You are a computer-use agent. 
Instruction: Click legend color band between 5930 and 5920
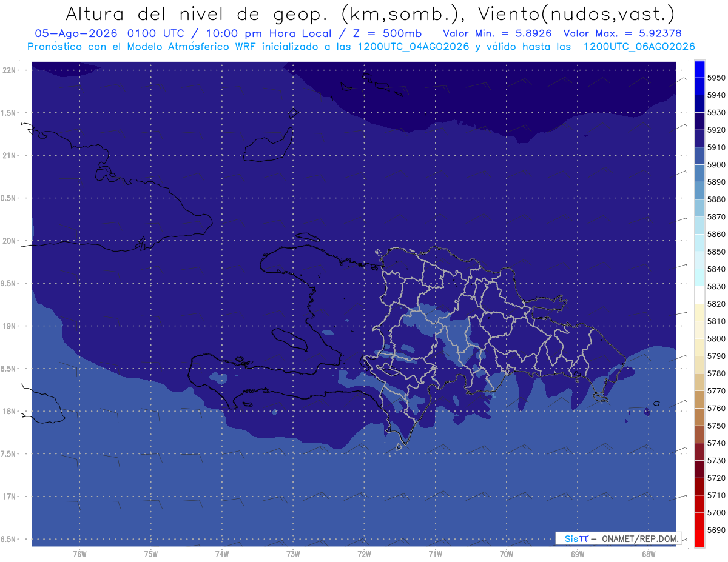coord(699,121)
